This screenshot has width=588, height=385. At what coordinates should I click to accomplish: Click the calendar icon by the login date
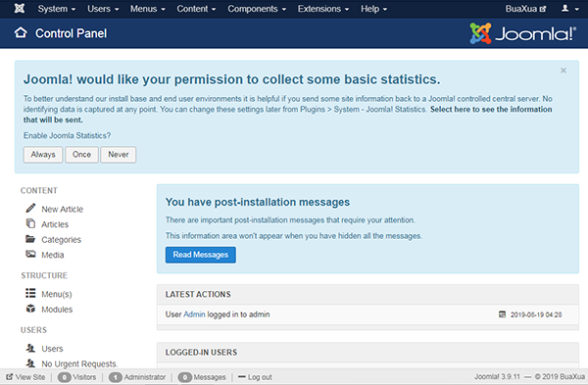pyautogui.click(x=502, y=314)
